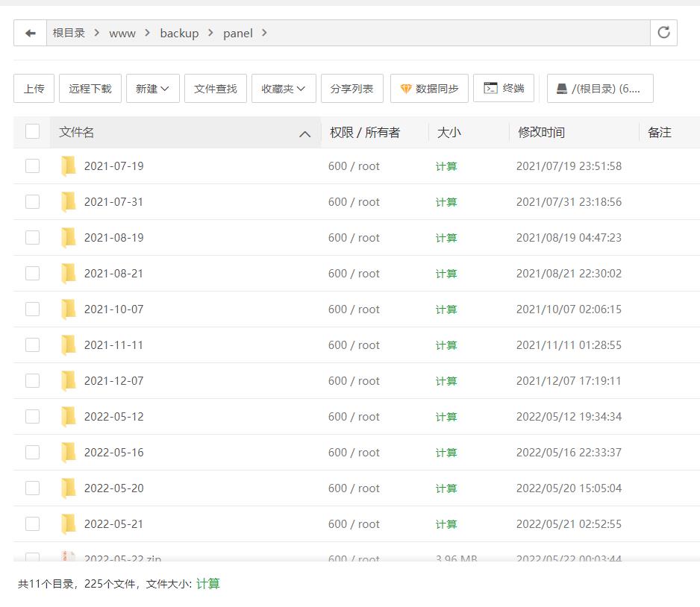Check the box for 2022-05-12
700x607 pixels.
[x=33, y=417]
